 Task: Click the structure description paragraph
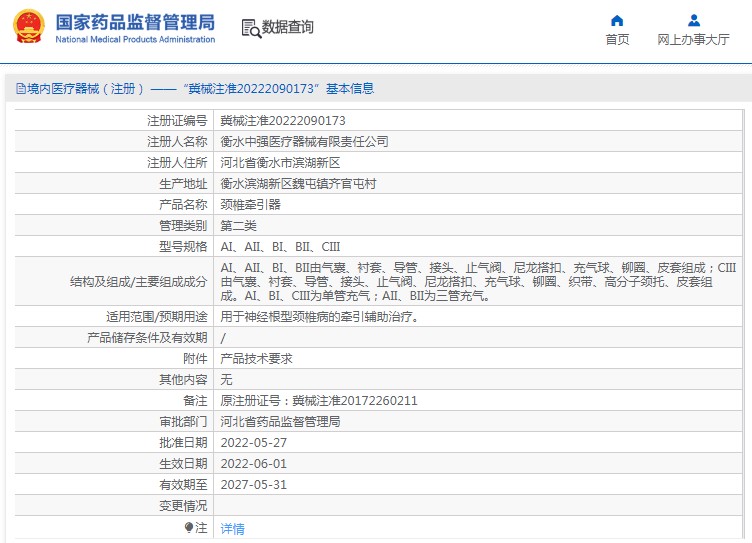pos(478,282)
